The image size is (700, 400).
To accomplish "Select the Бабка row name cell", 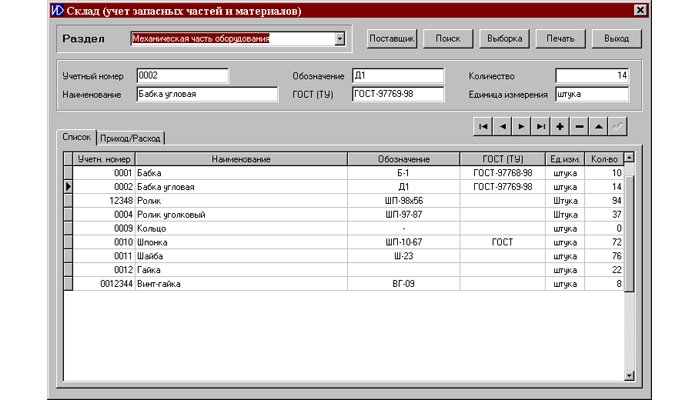I will [241, 173].
